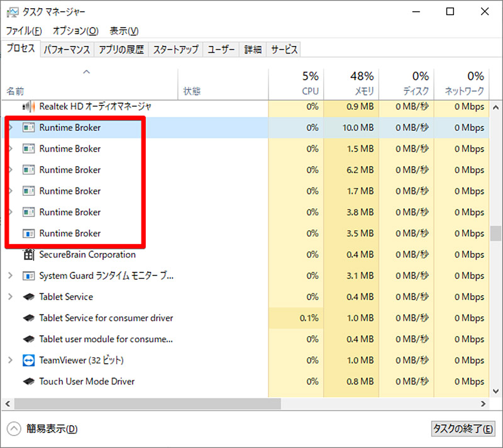This screenshot has width=503, height=448.
Task: Expand the Runtime Broker row with 10.0 MB
Action: (11, 128)
